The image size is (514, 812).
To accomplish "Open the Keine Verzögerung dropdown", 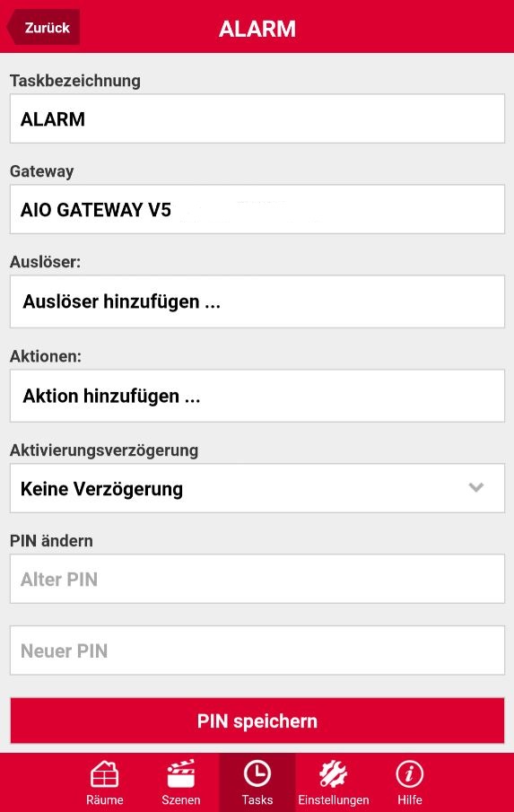I will pos(257,488).
